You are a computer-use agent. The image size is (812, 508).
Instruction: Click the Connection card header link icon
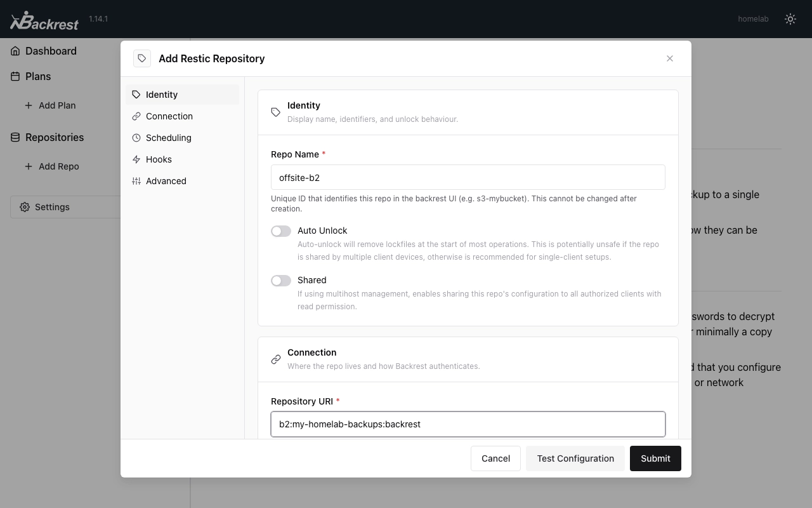click(276, 359)
